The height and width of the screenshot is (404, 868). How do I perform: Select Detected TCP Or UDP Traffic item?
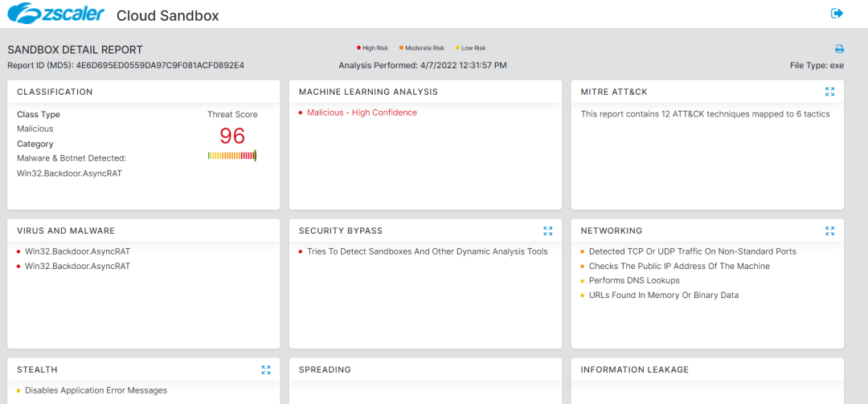(x=692, y=251)
